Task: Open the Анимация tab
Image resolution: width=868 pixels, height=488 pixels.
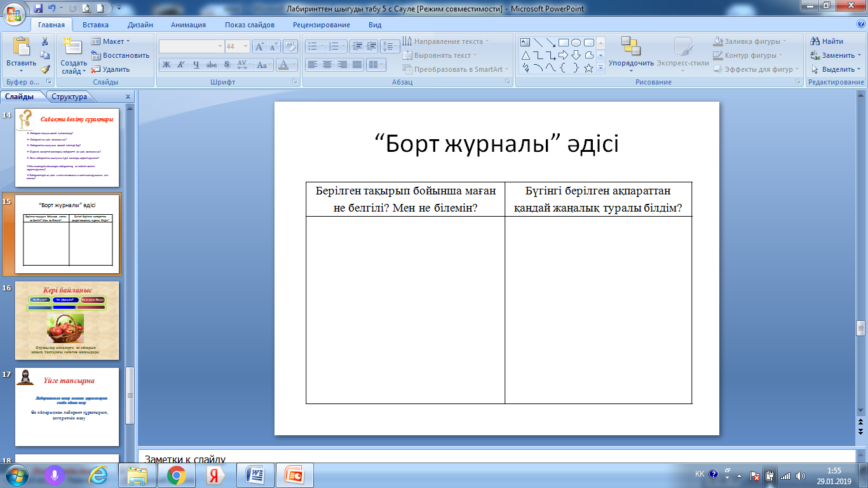Action: point(188,25)
